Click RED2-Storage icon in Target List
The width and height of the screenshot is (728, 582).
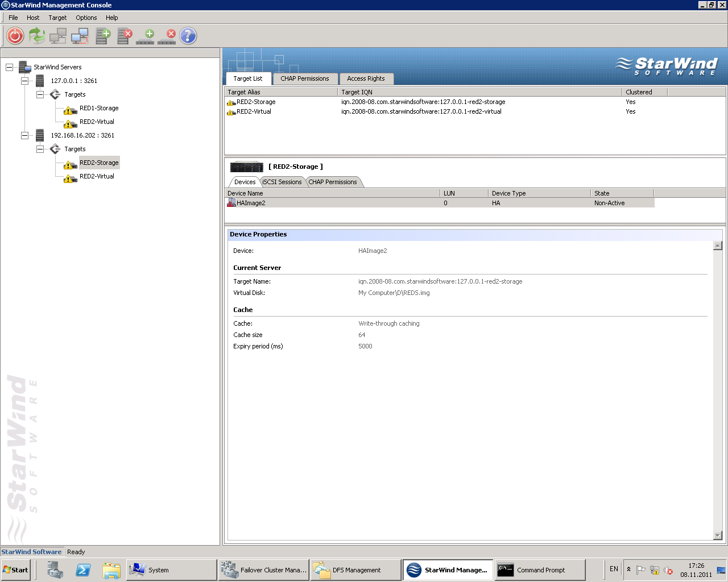tap(231, 102)
